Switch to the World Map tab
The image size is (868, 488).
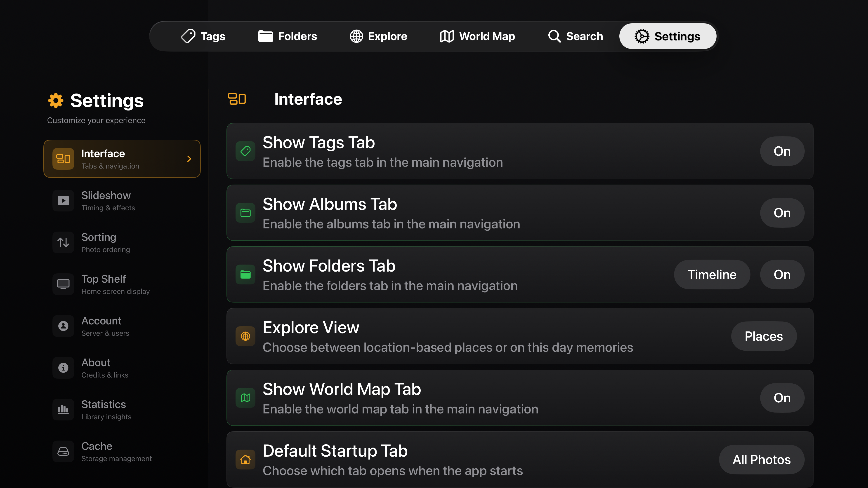pos(478,36)
